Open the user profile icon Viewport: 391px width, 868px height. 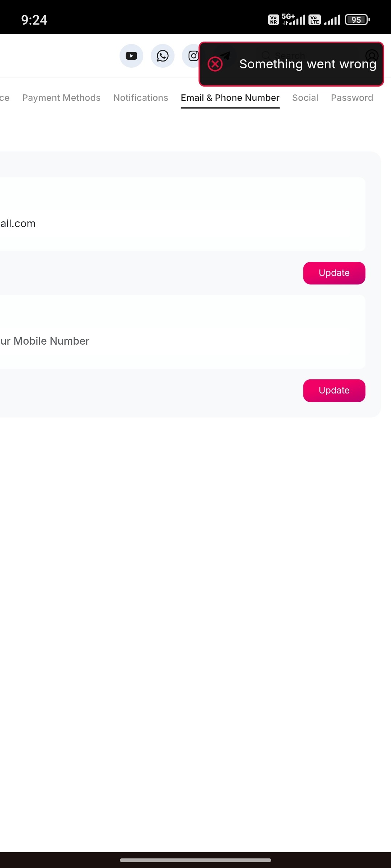[x=372, y=56]
